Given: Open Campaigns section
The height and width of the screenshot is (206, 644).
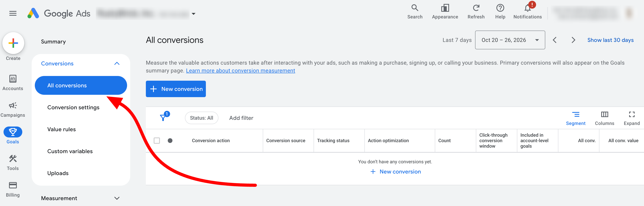Looking at the screenshot, I should tap(13, 110).
